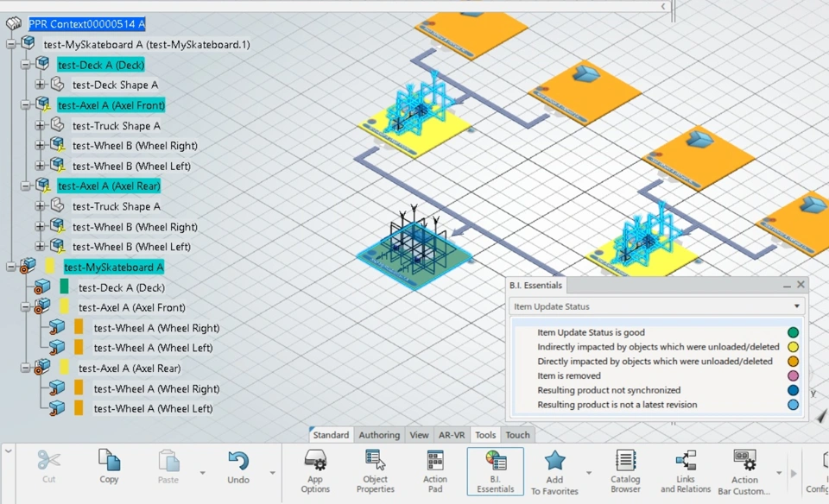Screen dimensions: 829x504
Task: Collapse the test-Axel A (Axel Rear) highlighted node
Action: point(25,186)
